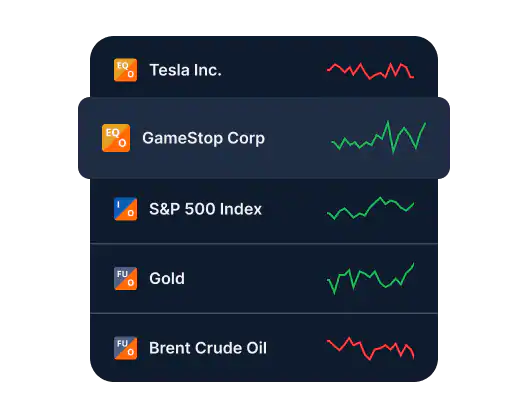Click the GameStop Corp EQ/O icon
528x419 pixels.
tap(116, 138)
